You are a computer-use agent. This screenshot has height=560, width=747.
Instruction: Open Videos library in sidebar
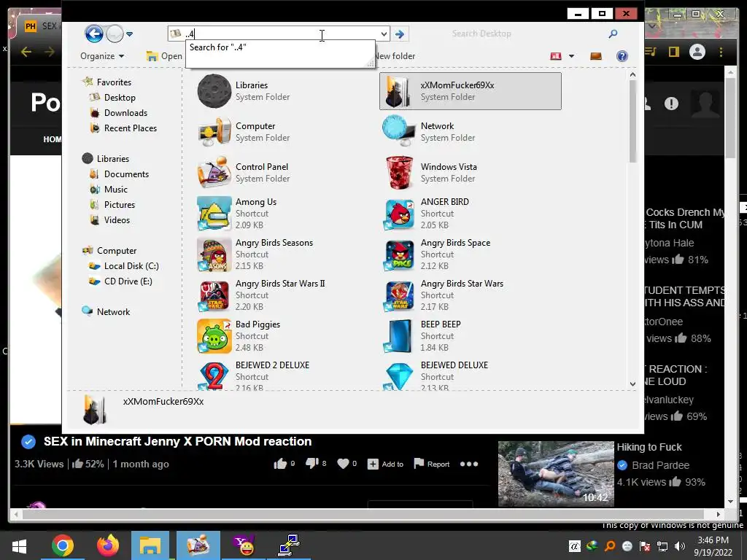point(117,220)
